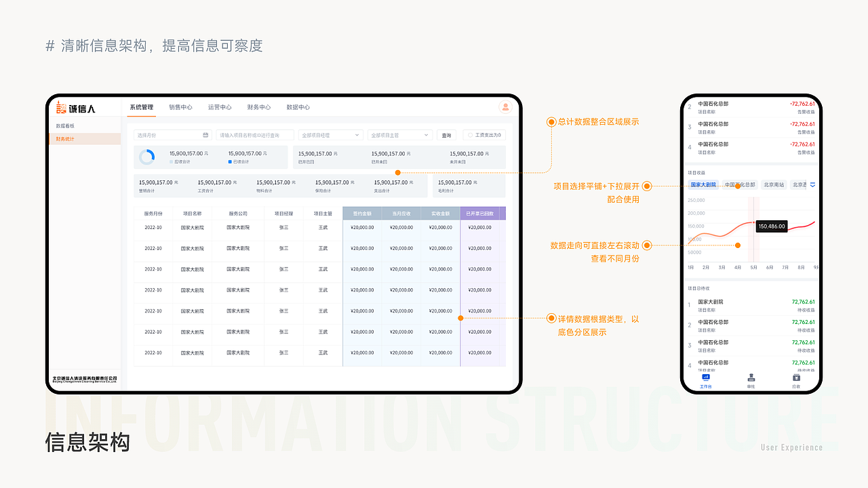Click the 2月 label on chart axis

[706, 268]
